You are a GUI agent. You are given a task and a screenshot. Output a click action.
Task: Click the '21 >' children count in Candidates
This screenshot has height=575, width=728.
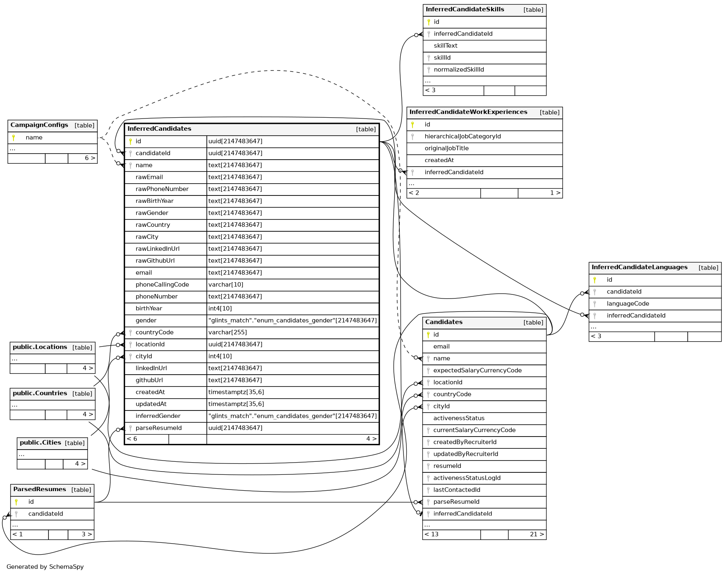coord(537,535)
